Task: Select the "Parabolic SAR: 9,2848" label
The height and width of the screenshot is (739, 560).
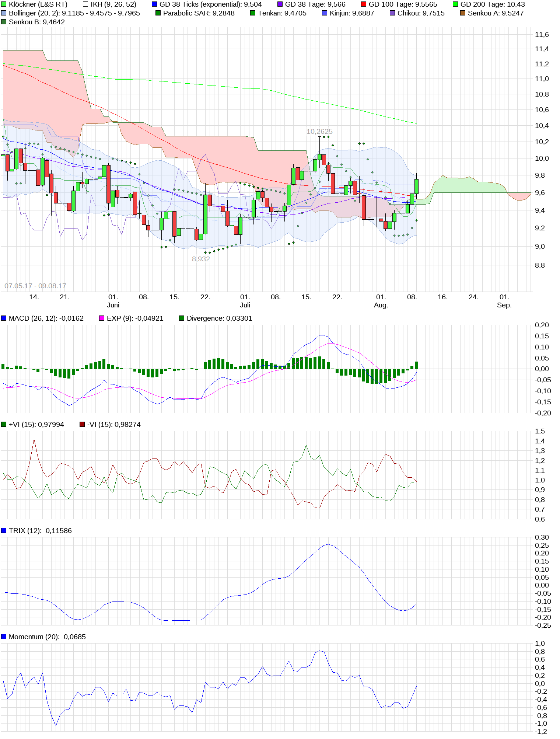Action: (x=199, y=13)
